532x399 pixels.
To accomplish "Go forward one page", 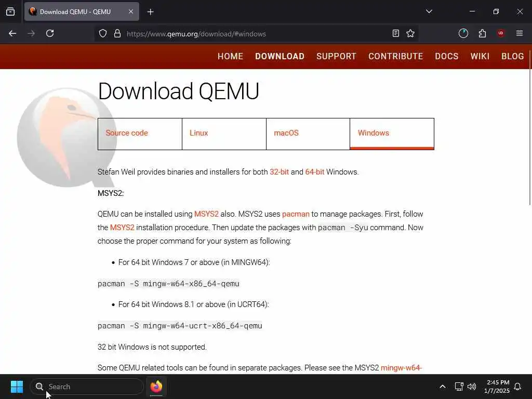I will [x=31, y=33].
